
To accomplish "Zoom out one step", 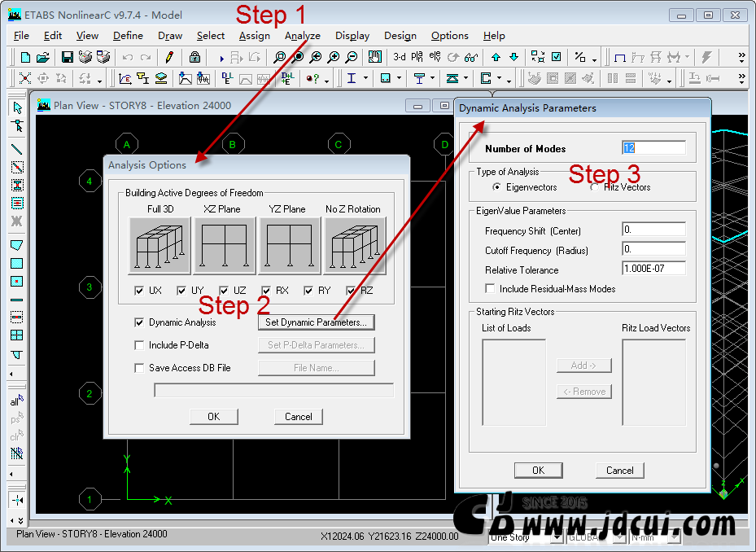I will click(352, 58).
